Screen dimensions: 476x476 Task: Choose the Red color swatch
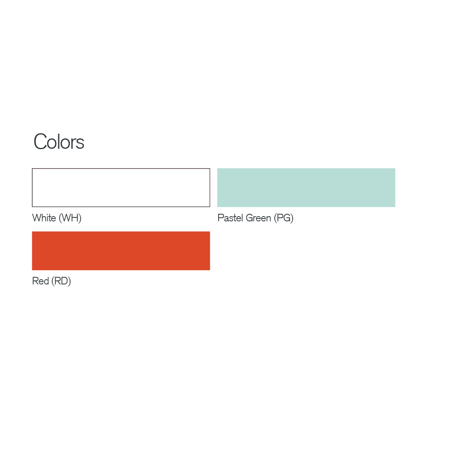tap(121, 251)
